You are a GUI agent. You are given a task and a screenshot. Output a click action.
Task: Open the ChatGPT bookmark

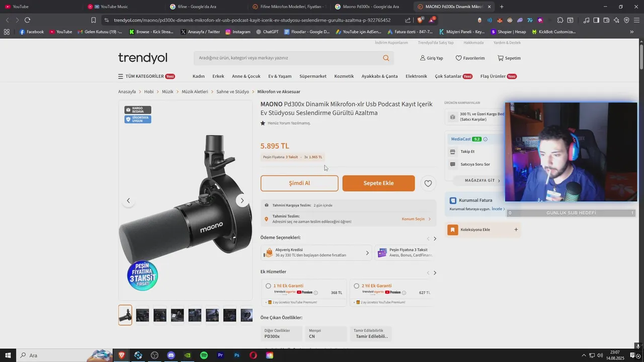[x=267, y=32]
